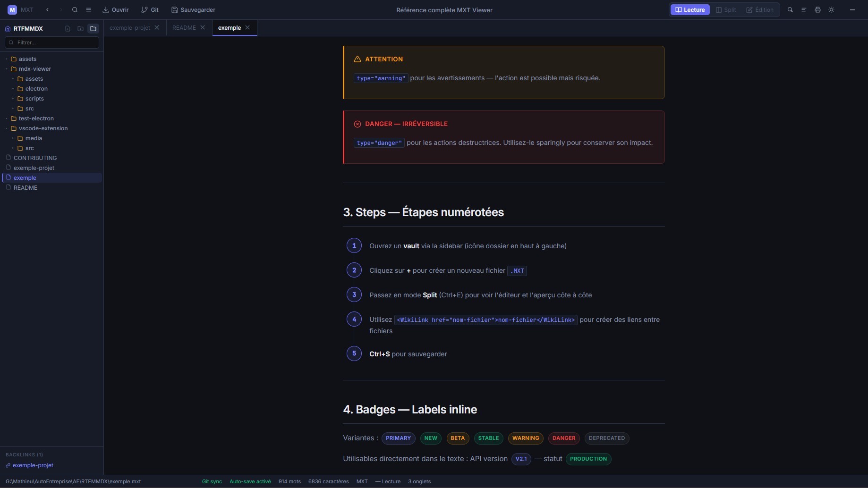Close the README tab
Screen dimensions: 868x488
click(203, 28)
